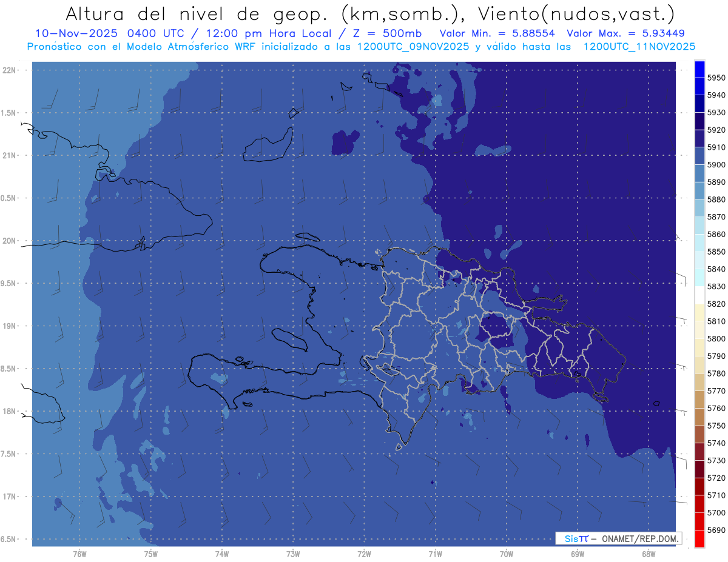
Task: Click the '5810' colorbar label
Action: pos(716,321)
